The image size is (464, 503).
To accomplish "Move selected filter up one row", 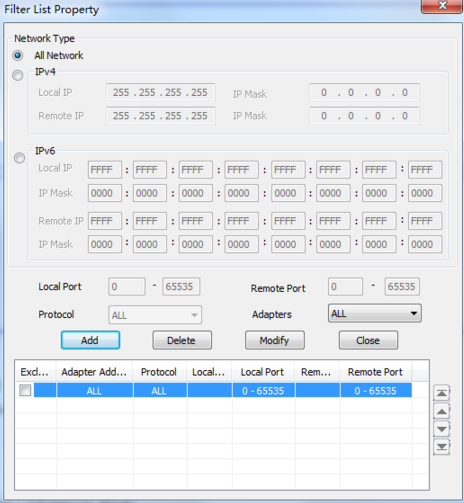I will coord(442,411).
